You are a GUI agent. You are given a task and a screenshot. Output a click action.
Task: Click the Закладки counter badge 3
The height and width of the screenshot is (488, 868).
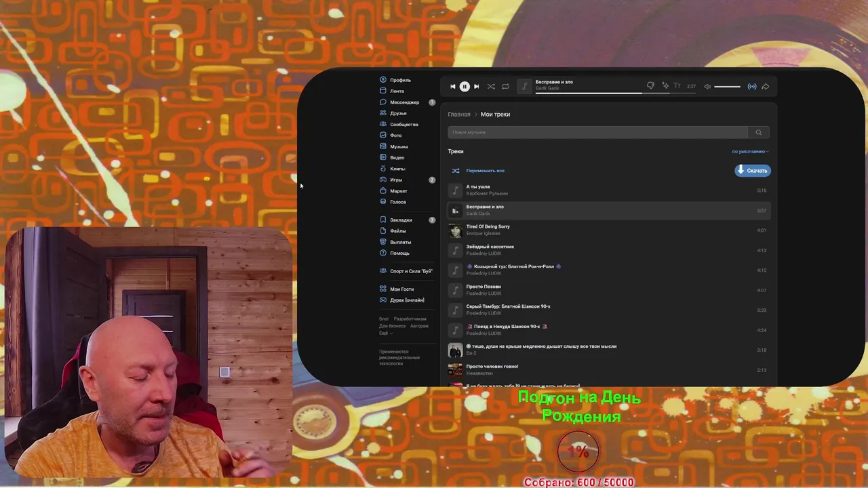(432, 220)
